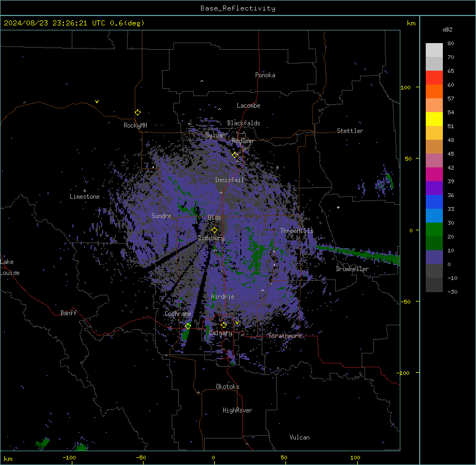Click the Didsbury town label
Viewport: 476px width, 465px height.
coord(211,238)
